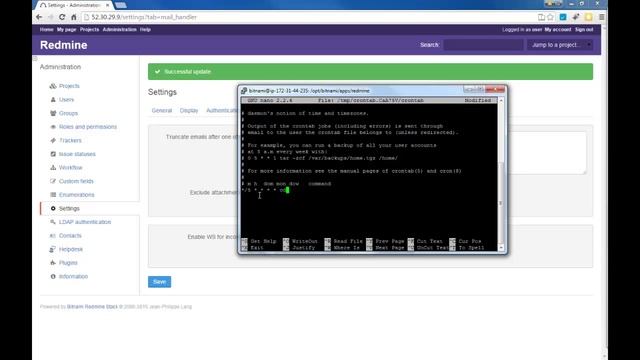Click the LDAP authentication key icon

pos(53,222)
